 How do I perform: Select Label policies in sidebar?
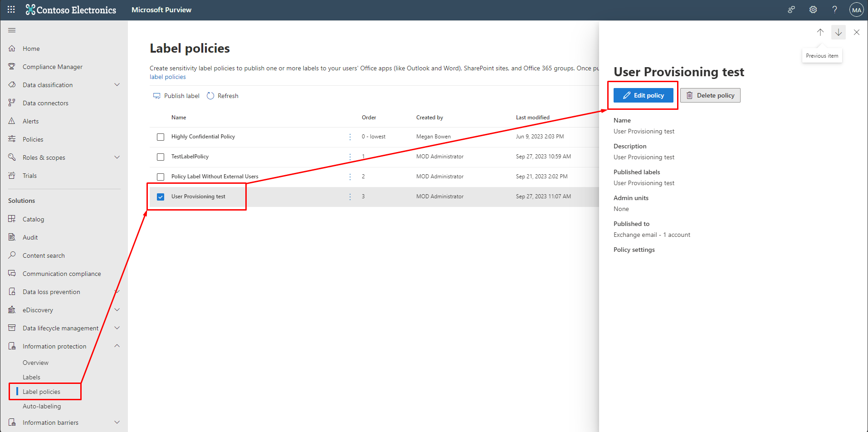(41, 392)
